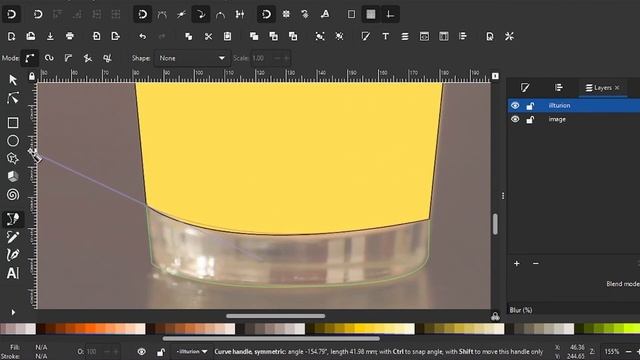This screenshot has height=360, width=640.
Task: Click the New document icon
Action: tap(11, 36)
